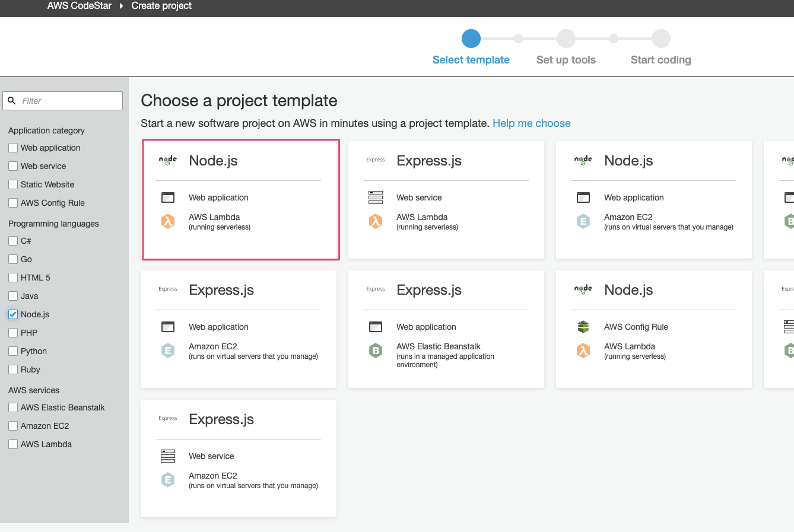Image resolution: width=794 pixels, height=532 pixels.
Task: Select the Express.js EC2 web service template title
Action: tap(221, 419)
